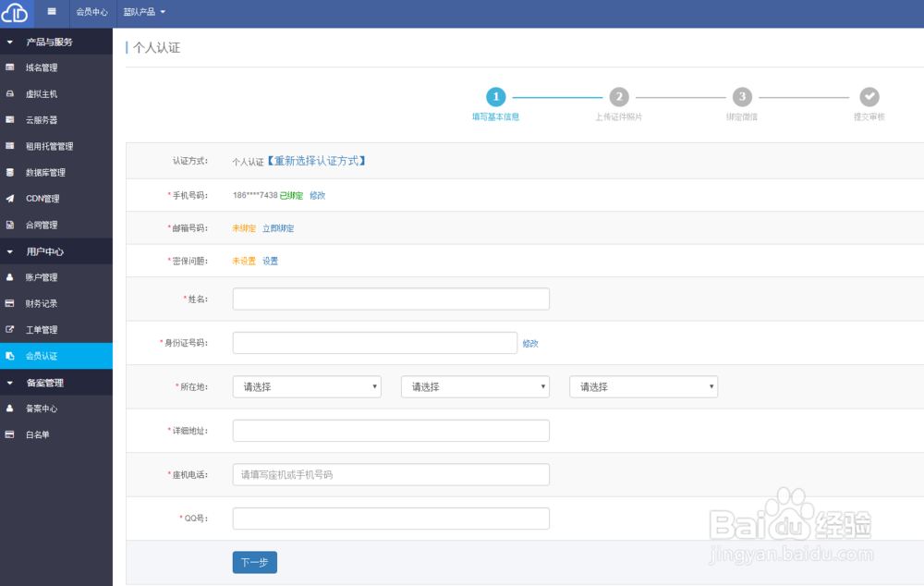Click the 未设置 security question status
Viewport: 924px width, 586px height.
pyautogui.click(x=244, y=262)
